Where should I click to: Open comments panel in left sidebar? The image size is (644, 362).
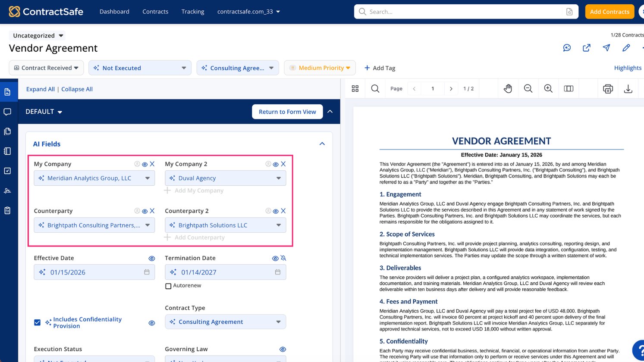(7, 112)
